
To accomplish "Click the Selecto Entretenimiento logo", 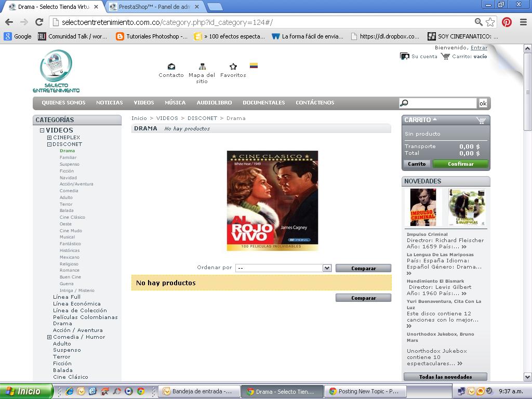I will tap(56, 71).
